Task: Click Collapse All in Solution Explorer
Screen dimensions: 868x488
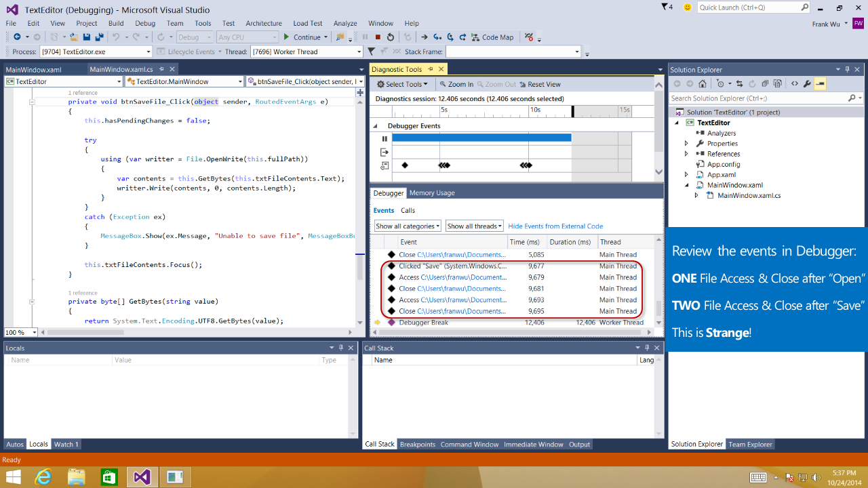Action: click(764, 84)
